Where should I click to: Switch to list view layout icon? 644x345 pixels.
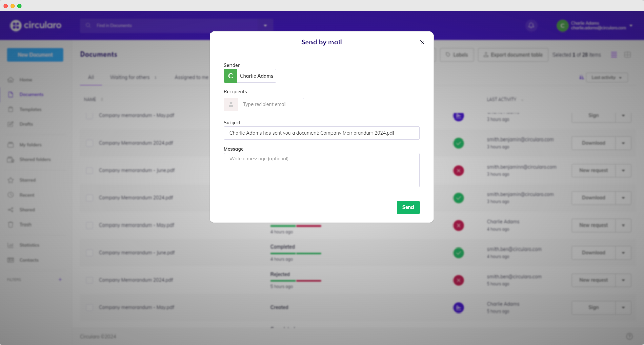614,55
